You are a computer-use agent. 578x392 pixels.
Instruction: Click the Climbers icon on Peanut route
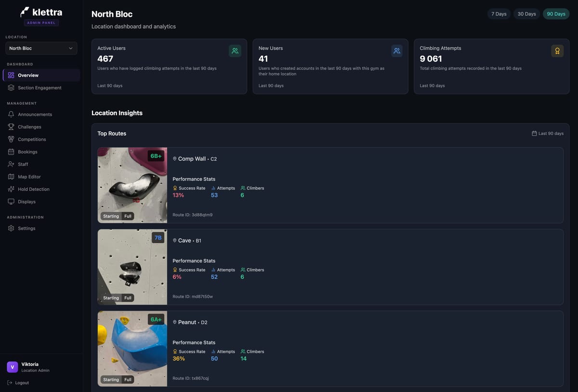(x=243, y=352)
